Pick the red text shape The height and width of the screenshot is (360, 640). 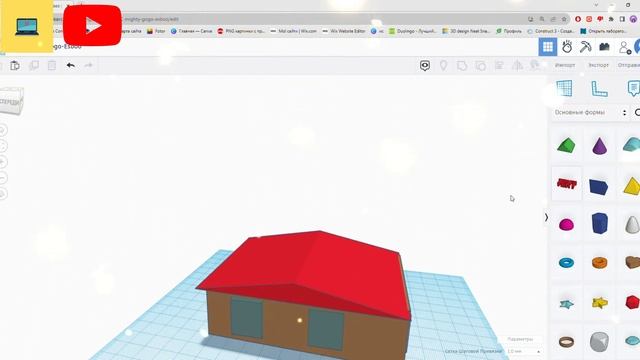[x=567, y=184]
